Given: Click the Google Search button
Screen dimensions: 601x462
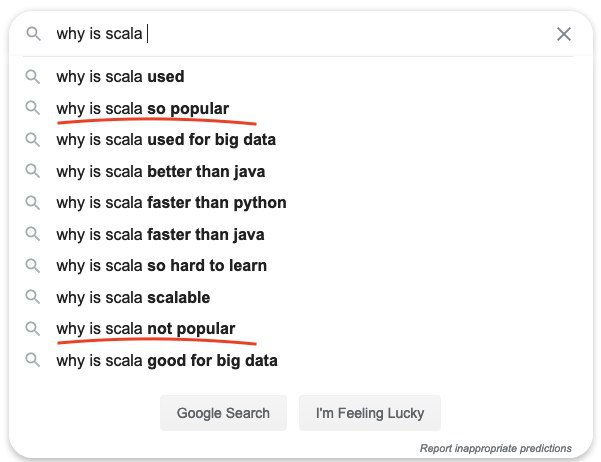Looking at the screenshot, I should (223, 413).
